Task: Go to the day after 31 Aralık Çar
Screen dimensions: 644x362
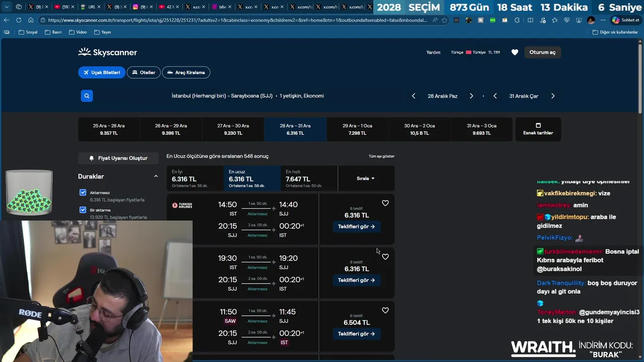Action: 553,96
